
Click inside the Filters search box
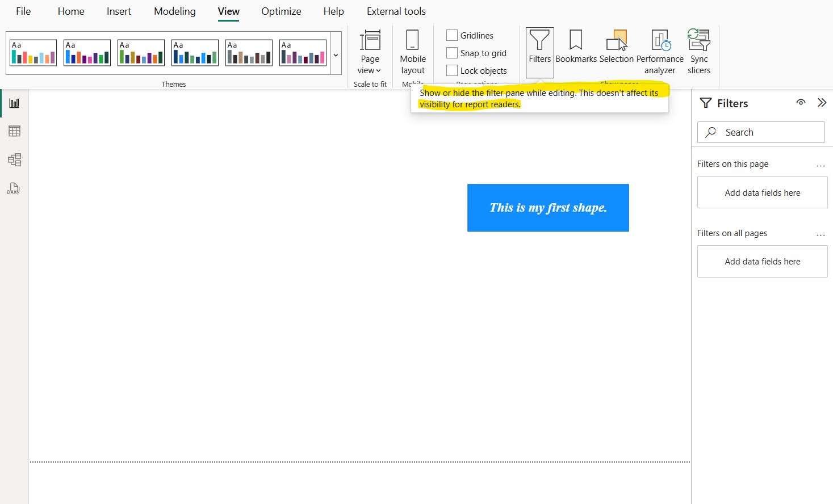pyautogui.click(x=761, y=132)
